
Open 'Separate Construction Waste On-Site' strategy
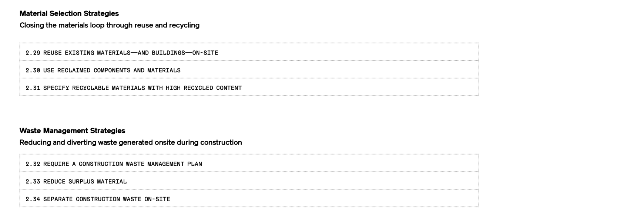[x=249, y=198]
